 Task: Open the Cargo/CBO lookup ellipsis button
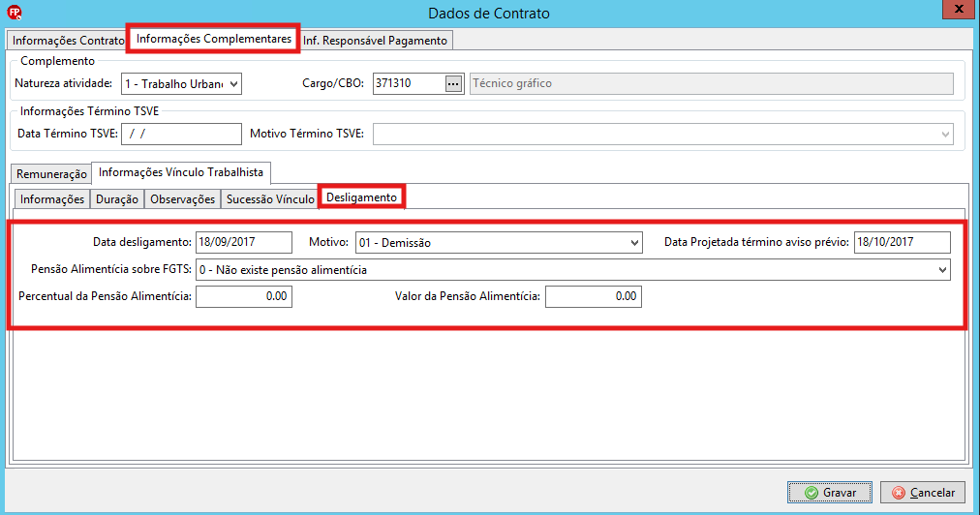click(x=453, y=84)
